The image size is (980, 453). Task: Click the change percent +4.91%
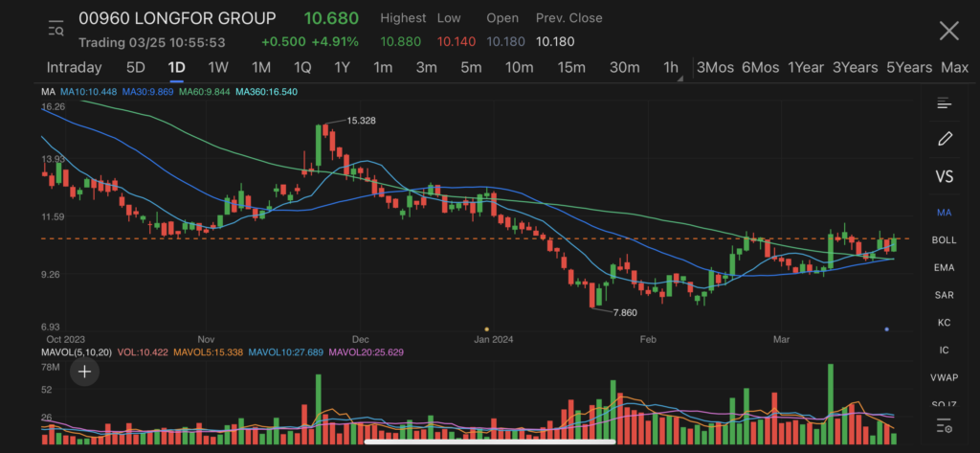click(x=336, y=42)
